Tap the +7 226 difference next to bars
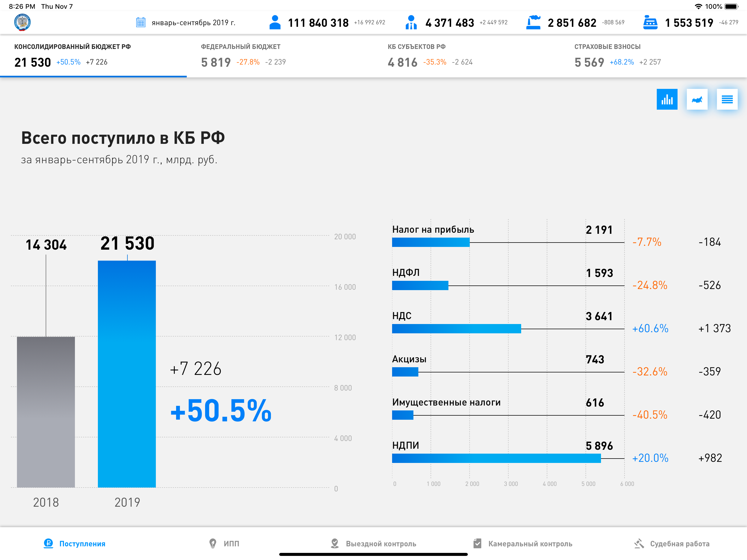747x560 pixels. tap(195, 369)
